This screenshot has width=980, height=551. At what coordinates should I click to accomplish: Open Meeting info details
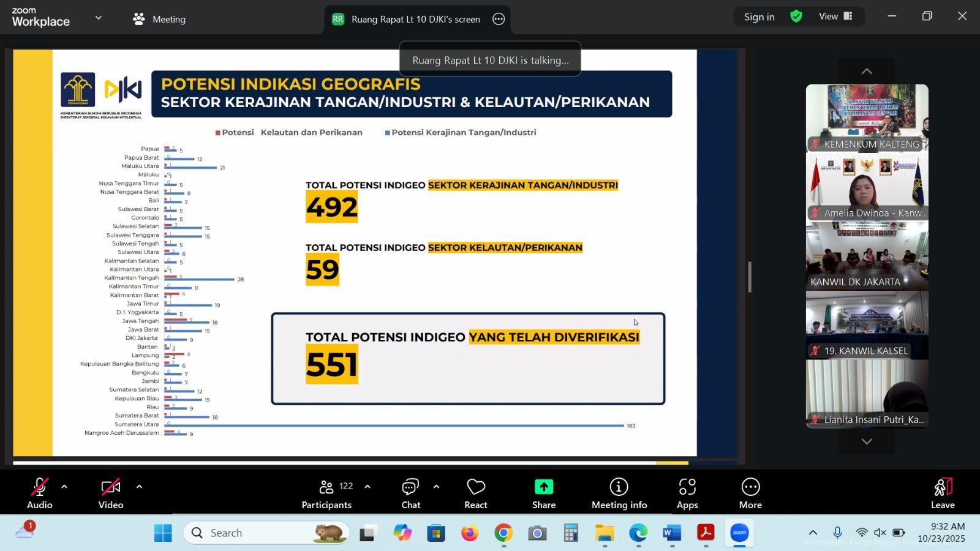click(619, 493)
